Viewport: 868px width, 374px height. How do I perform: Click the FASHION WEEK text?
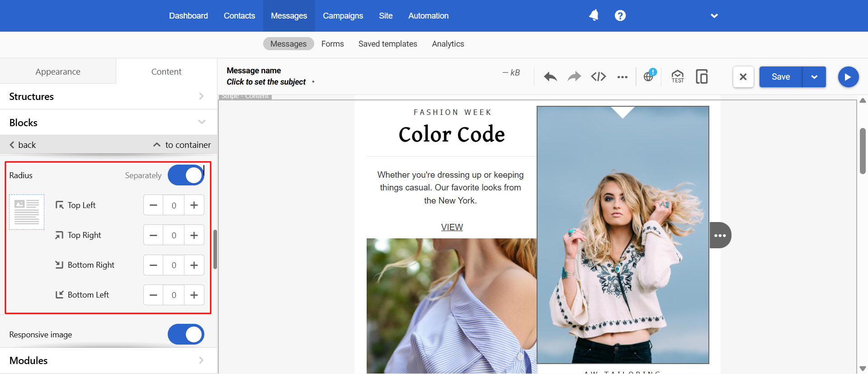click(x=453, y=112)
